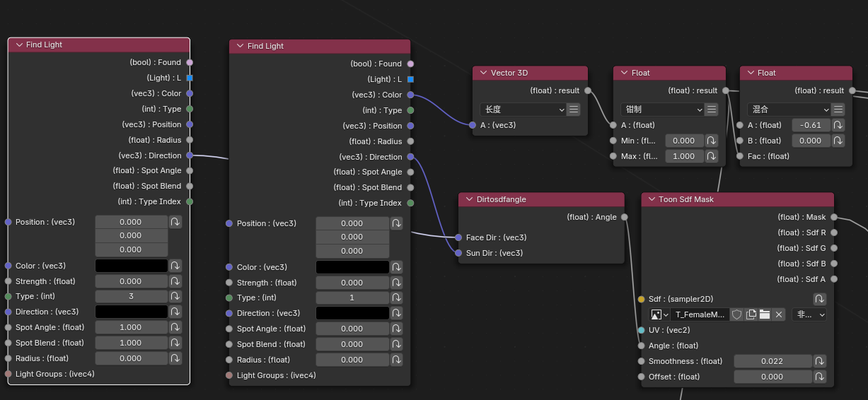The height and width of the screenshot is (400, 868).
Task: Click the Smoothness 0.022 value field
Action: (x=772, y=361)
